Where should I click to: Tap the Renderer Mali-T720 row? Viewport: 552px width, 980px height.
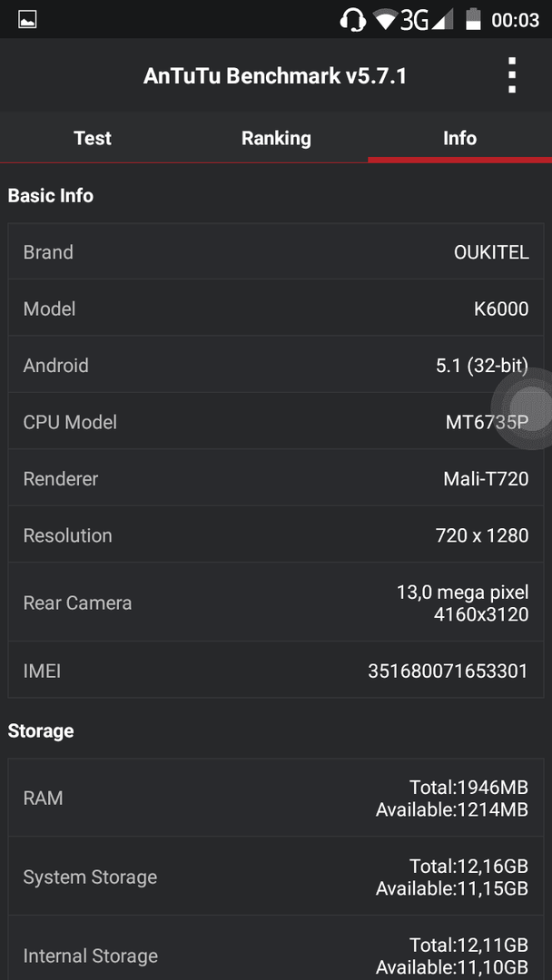(x=276, y=478)
